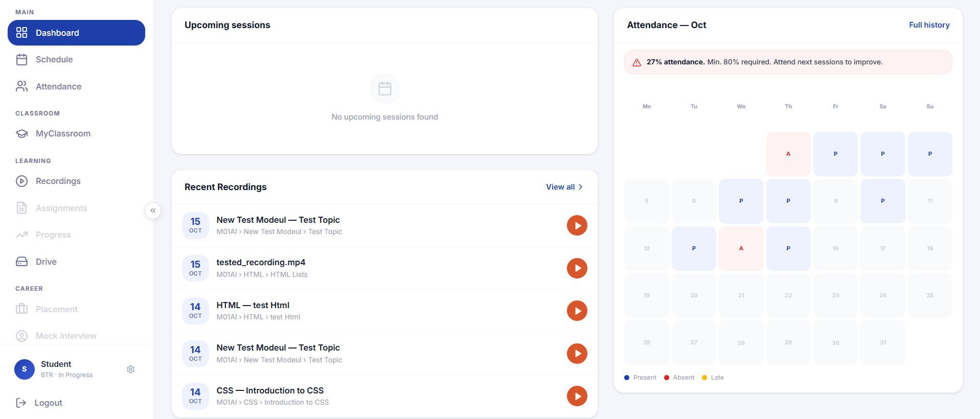Viewport: 980px width, 419px height.
Task: Click 'BTR · In Progress' status text
Action: click(66, 375)
